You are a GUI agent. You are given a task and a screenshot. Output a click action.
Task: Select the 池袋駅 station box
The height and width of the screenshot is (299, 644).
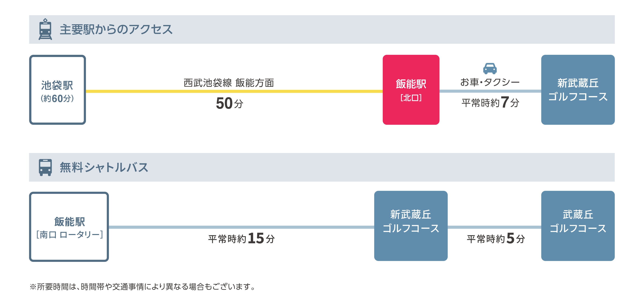57,90
